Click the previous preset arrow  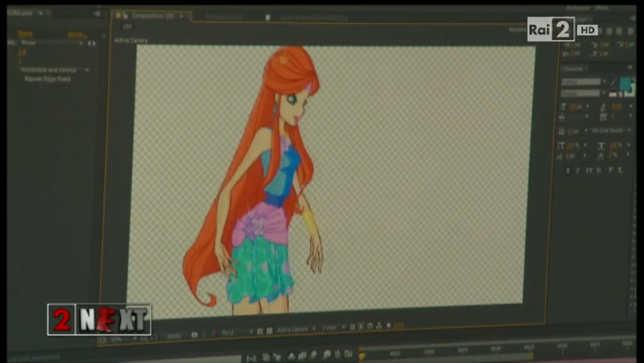tap(89, 43)
